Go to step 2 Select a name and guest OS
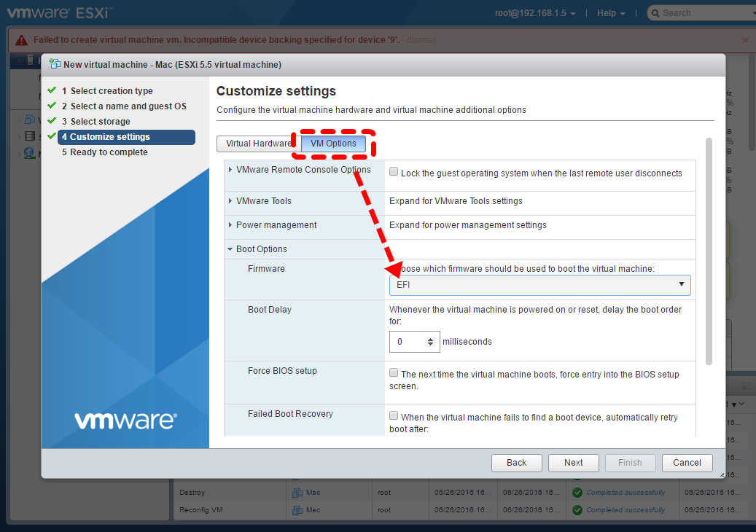Viewport: 756px width, 532px height. pos(124,106)
